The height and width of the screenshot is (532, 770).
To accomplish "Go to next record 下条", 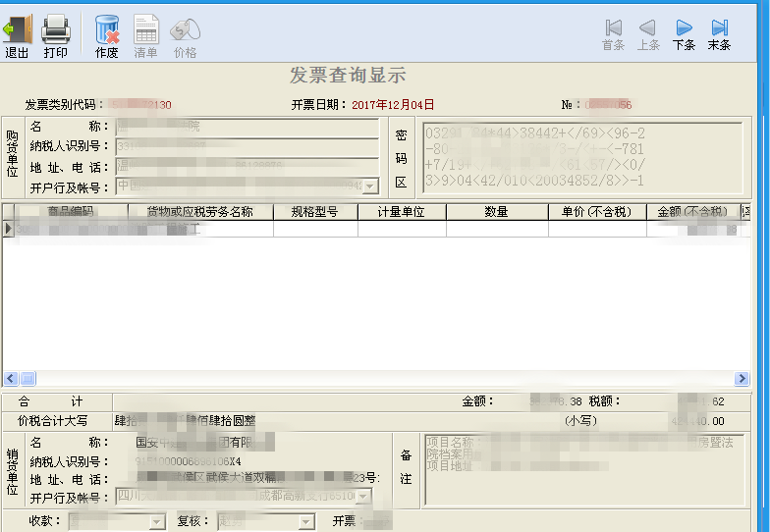I will pyautogui.click(x=684, y=34).
